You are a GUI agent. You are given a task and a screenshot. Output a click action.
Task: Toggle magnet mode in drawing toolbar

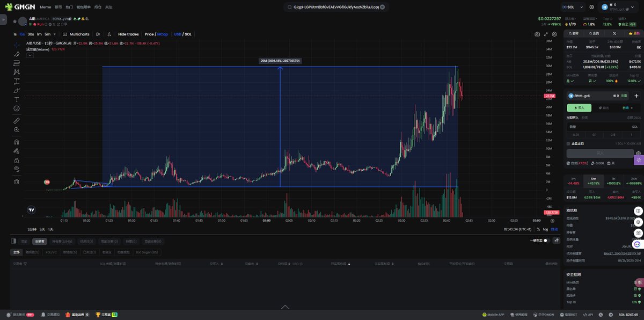point(17,142)
